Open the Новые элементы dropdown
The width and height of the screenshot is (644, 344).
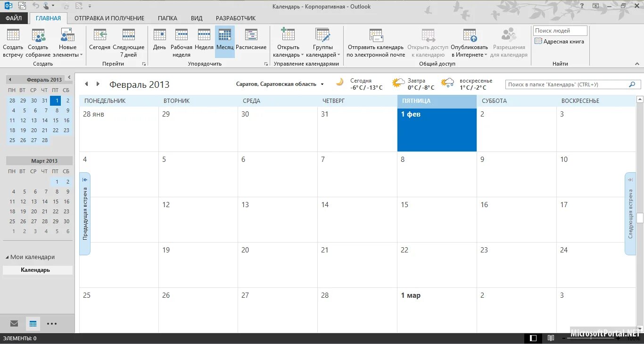[x=68, y=42]
